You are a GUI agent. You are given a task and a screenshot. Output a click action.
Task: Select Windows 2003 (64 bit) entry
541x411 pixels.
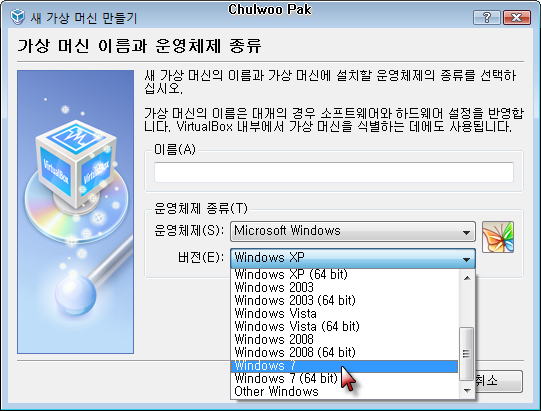tap(344, 301)
